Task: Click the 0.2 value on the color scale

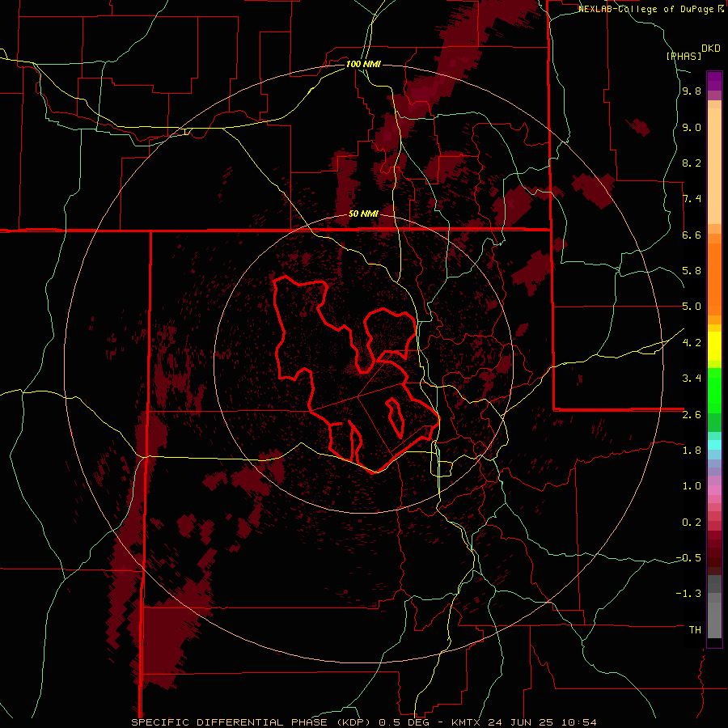Action: 692,522
